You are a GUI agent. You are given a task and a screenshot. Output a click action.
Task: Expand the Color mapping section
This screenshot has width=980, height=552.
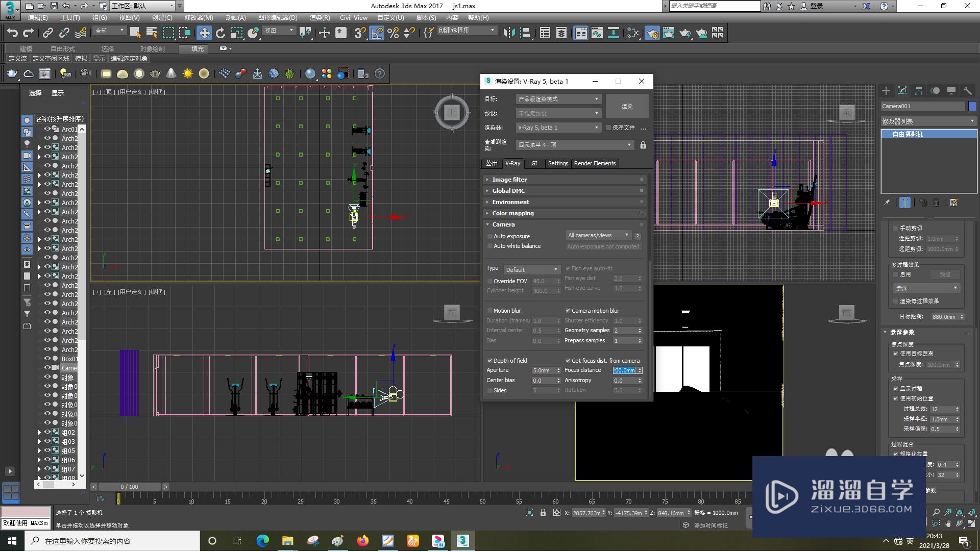point(513,213)
